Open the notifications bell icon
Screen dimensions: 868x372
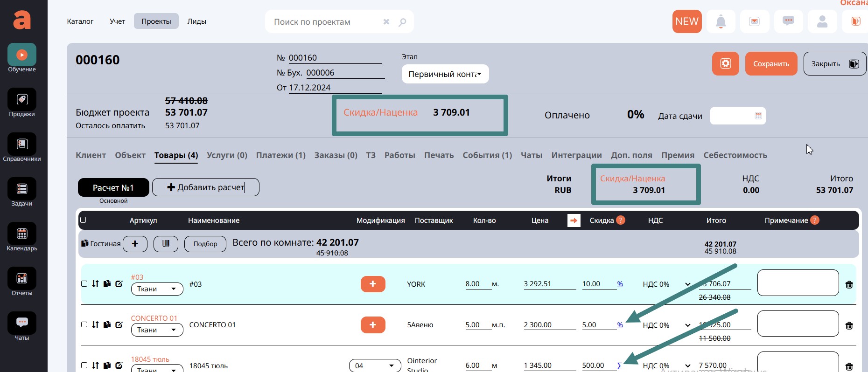click(x=721, y=21)
